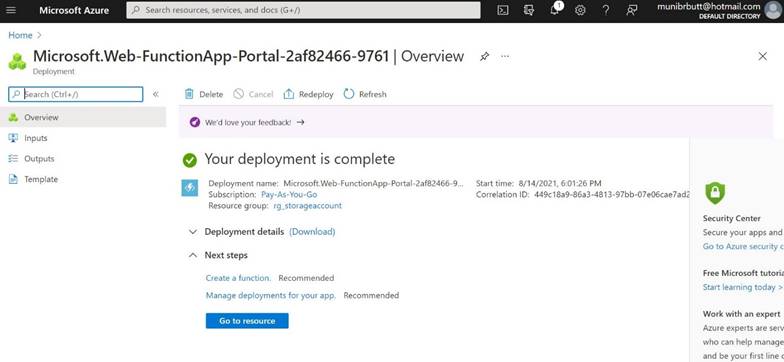Click the top search resources box
The image size is (784, 362).
[303, 10]
